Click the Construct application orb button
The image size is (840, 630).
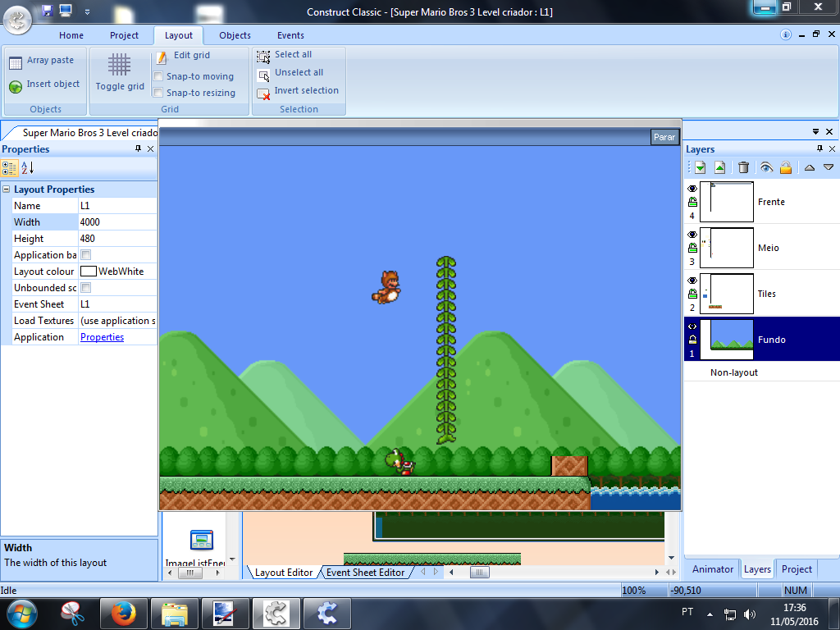tap(17, 20)
